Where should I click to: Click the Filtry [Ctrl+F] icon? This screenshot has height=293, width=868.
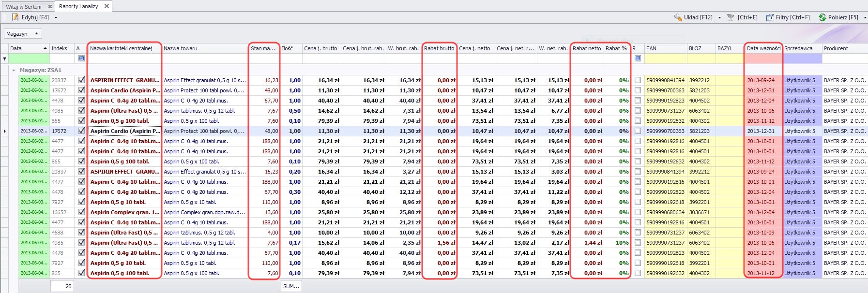click(770, 17)
